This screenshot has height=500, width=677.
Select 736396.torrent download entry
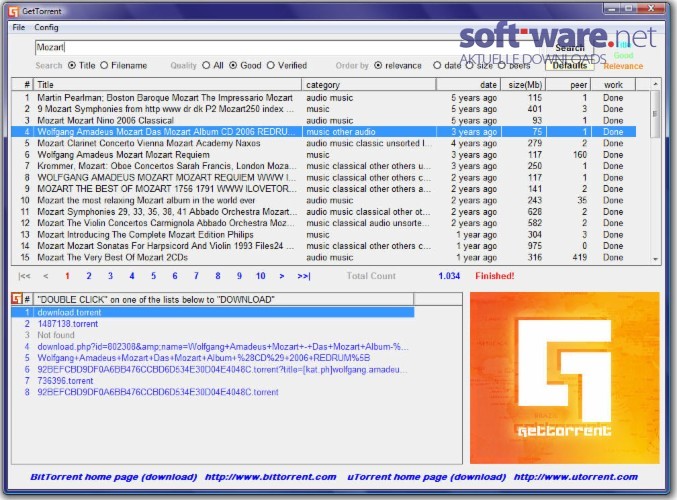[213, 381]
